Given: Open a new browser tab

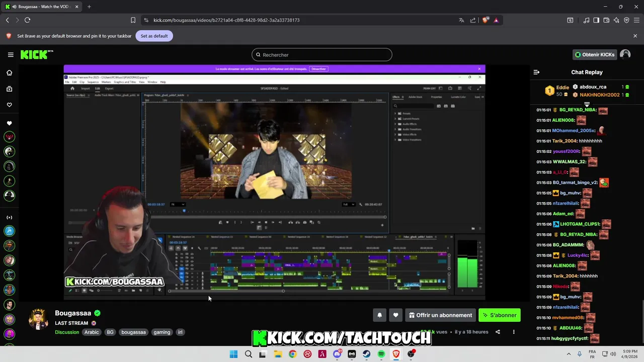Looking at the screenshot, I should coord(89,7).
